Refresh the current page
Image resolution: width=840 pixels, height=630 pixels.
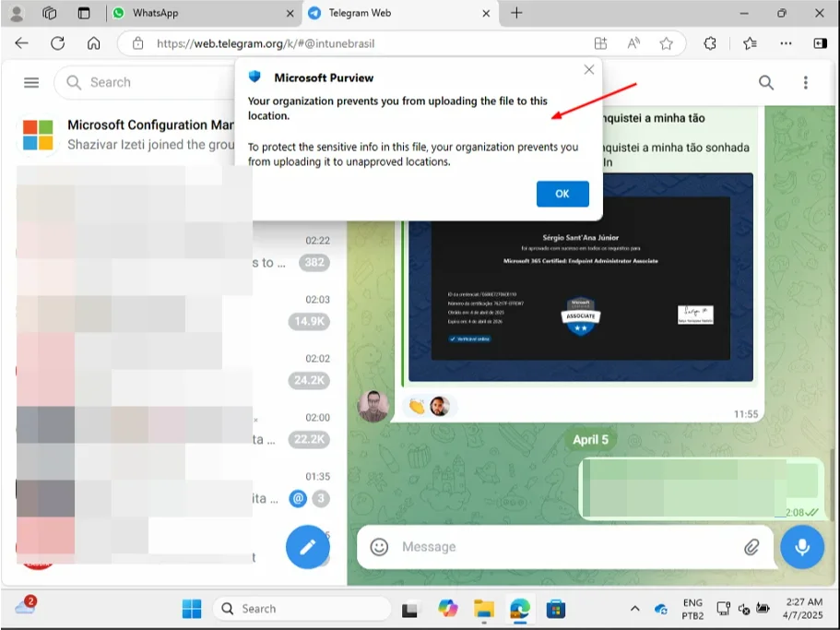coord(58,43)
